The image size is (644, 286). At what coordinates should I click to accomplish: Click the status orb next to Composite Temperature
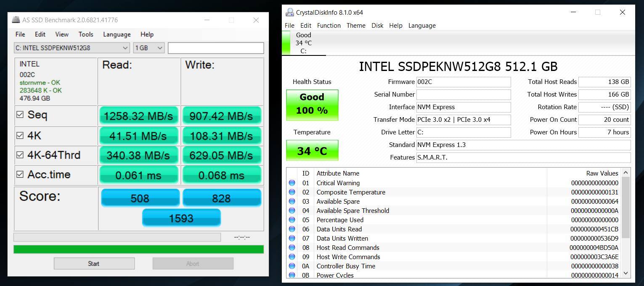pyautogui.click(x=292, y=192)
